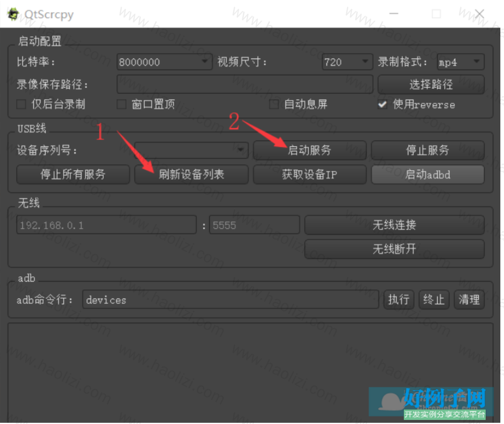Close the QtScrcpy window
The width and height of the screenshot is (504, 424).
[479, 14]
